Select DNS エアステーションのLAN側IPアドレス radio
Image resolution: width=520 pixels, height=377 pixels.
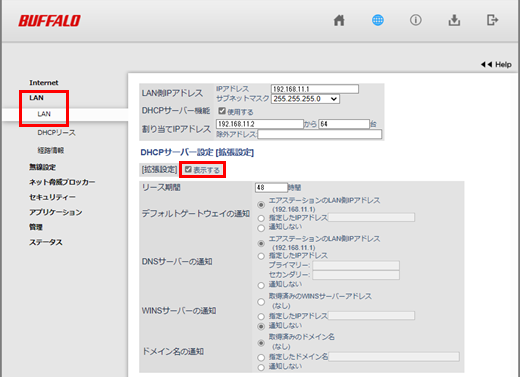261,243
